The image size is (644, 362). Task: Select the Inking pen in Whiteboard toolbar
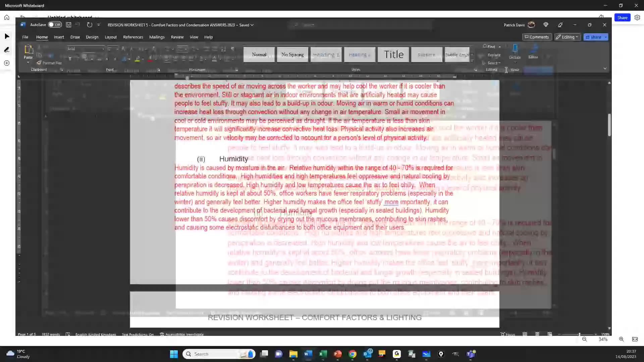pyautogui.click(x=7, y=50)
